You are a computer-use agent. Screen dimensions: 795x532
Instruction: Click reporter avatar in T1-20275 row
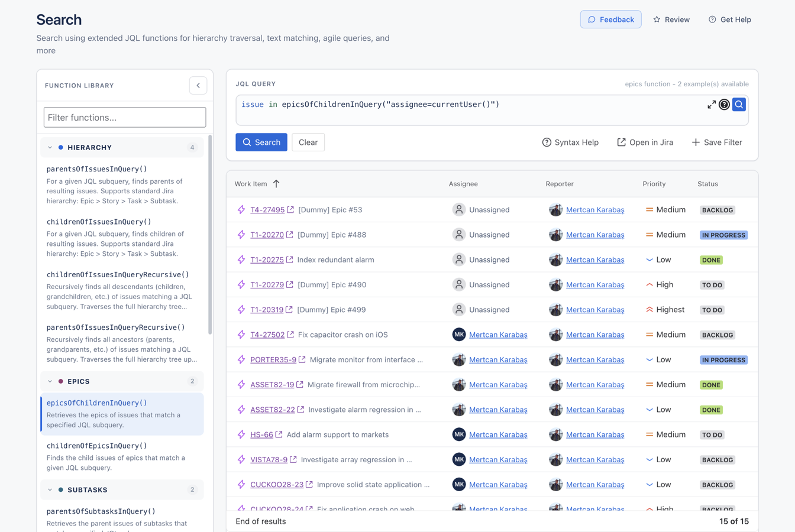pos(555,259)
